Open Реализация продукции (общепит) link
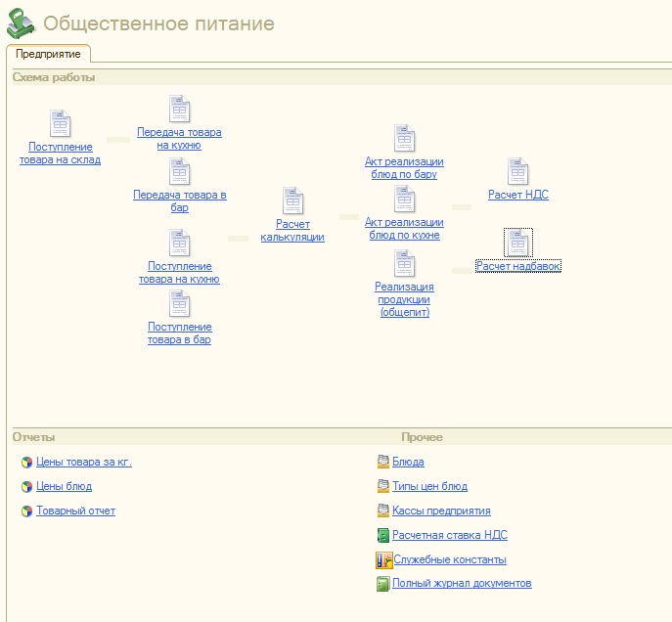Viewport: 672px width, 622px height. click(404, 299)
